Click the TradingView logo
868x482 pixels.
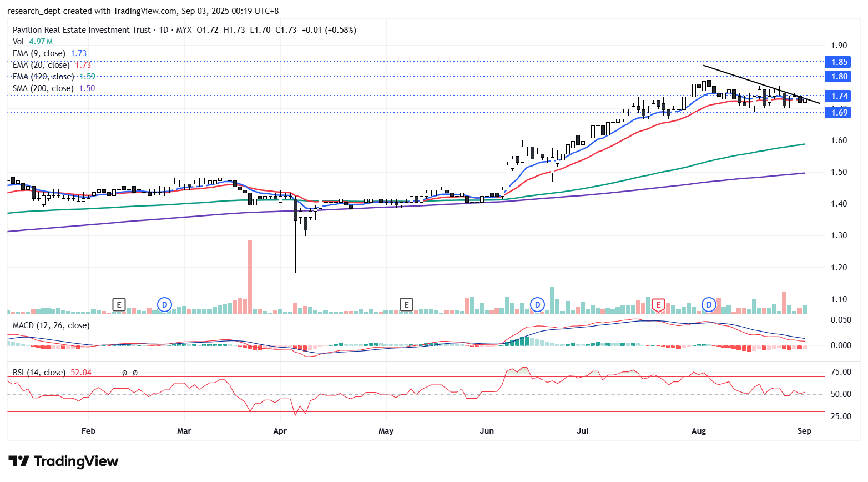click(x=63, y=461)
